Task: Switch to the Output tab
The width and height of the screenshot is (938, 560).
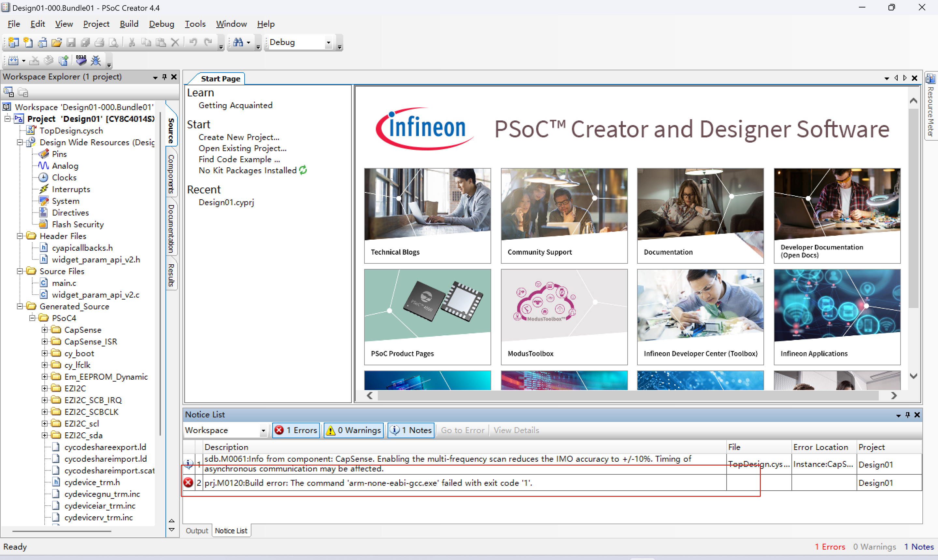Action: click(x=197, y=531)
